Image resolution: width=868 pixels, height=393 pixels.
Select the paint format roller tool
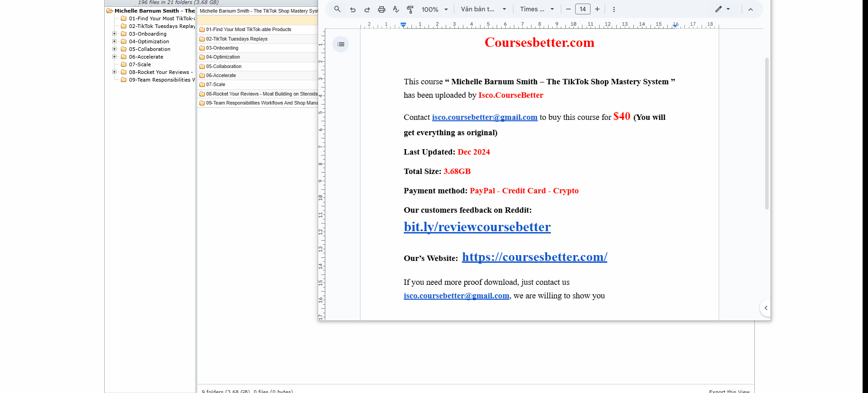[410, 9]
